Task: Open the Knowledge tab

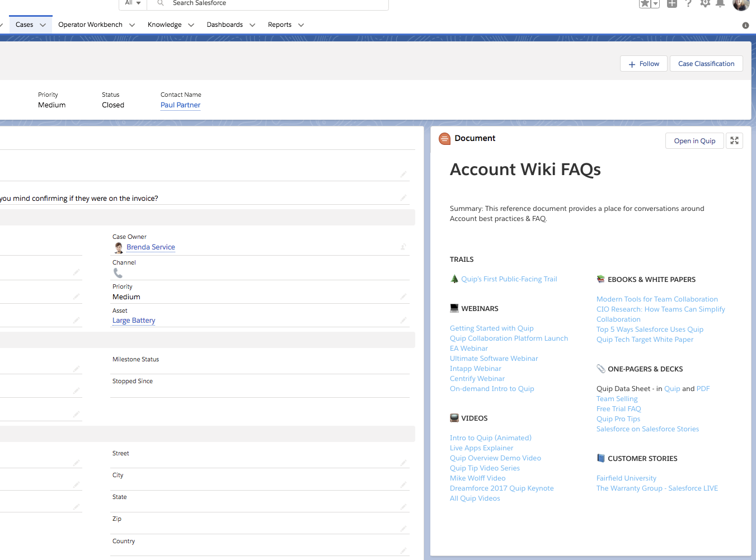Action: 165,25
